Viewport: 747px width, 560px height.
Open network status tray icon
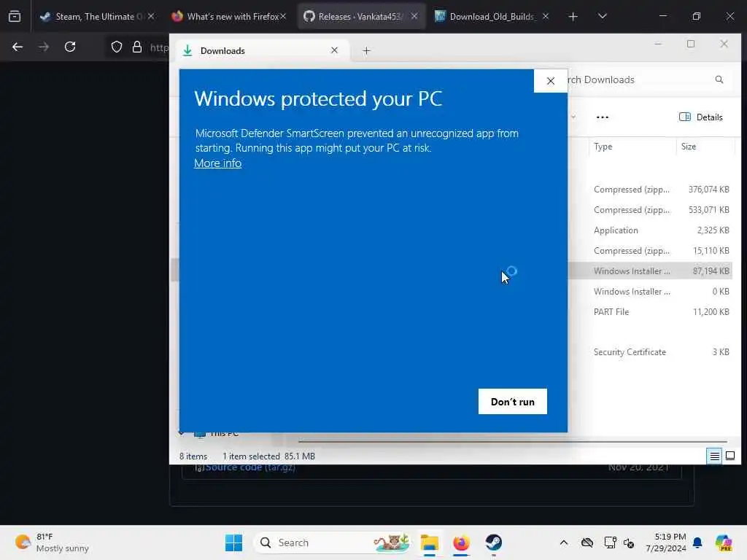tap(610, 542)
